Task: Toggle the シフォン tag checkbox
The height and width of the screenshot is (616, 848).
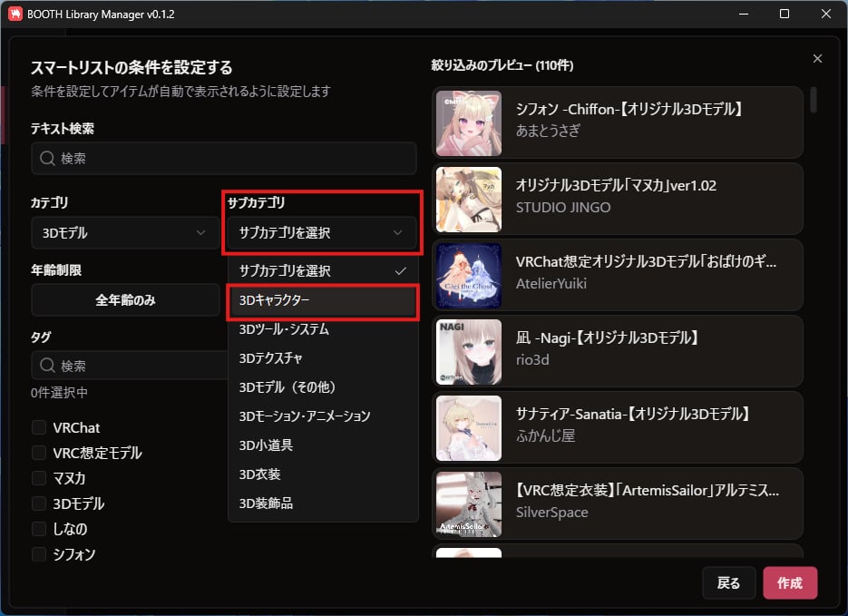Action: (39, 553)
